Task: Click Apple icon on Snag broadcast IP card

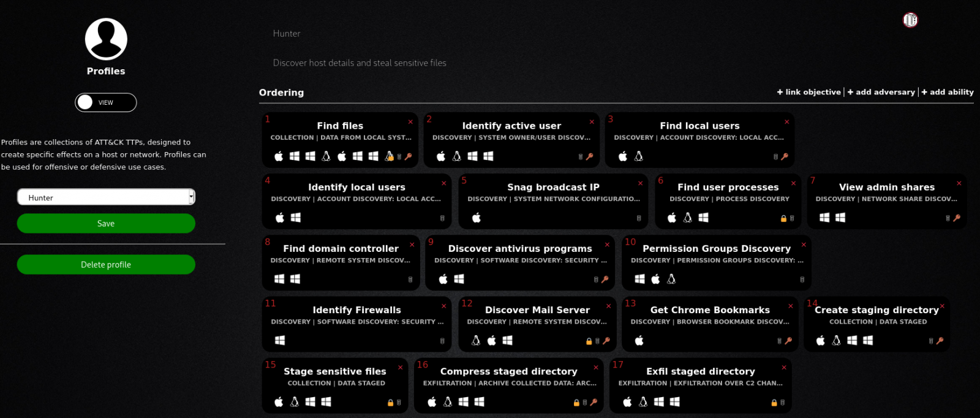Action: 477,218
